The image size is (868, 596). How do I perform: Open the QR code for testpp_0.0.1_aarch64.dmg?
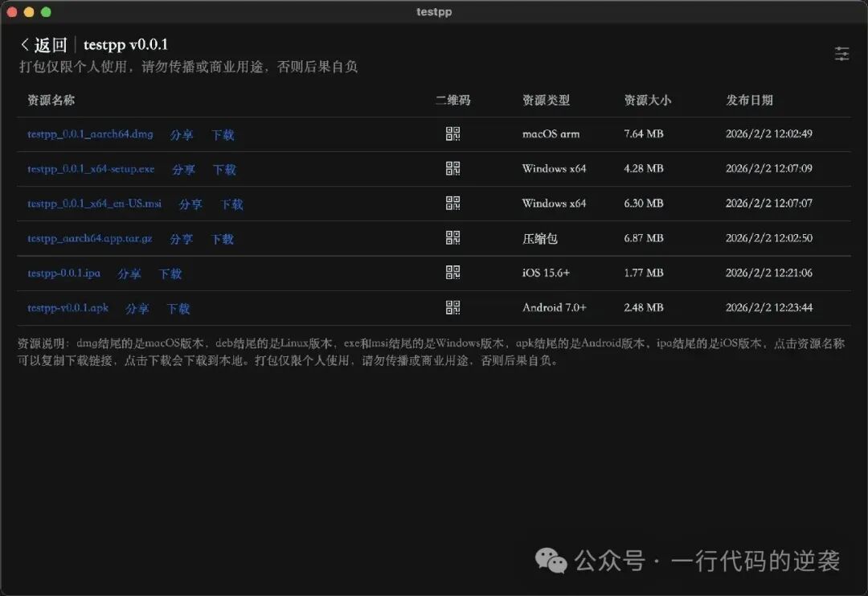tap(452, 134)
